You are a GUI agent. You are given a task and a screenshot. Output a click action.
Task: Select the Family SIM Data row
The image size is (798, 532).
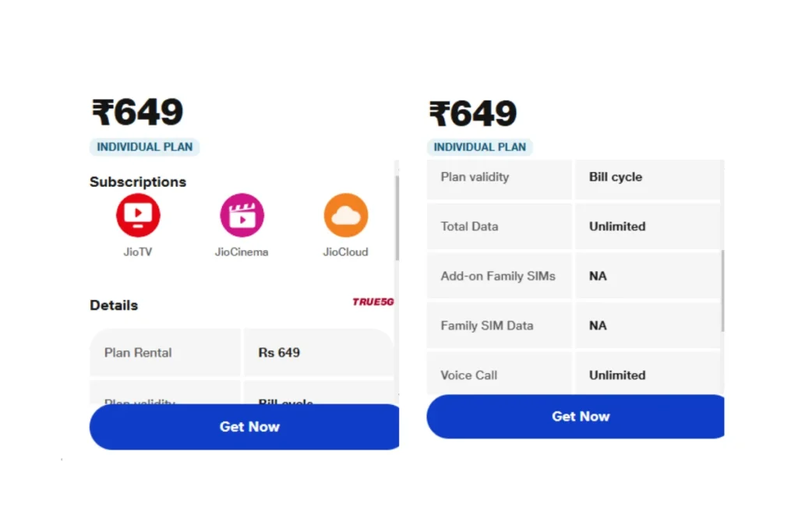(574, 326)
